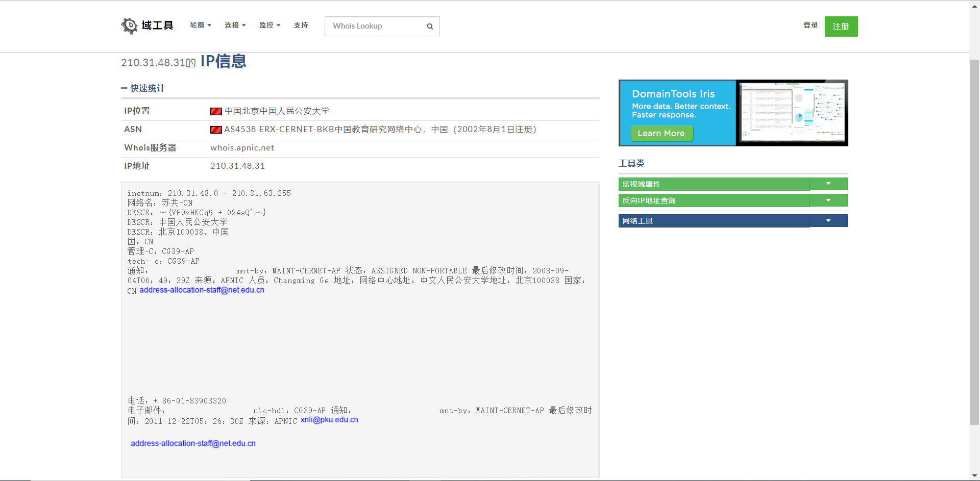
Task: Expand the 反向IP地址查询 dropdown arrow
Action: (x=828, y=200)
